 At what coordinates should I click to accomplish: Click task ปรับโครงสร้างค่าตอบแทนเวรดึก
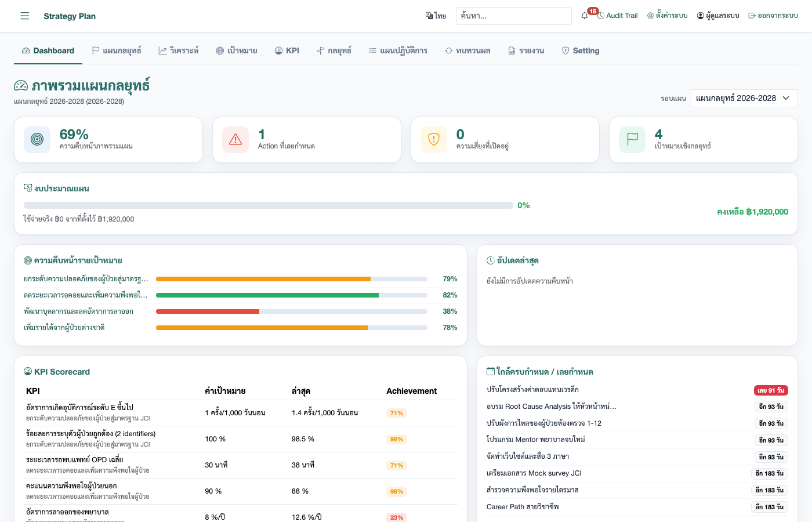tap(532, 390)
